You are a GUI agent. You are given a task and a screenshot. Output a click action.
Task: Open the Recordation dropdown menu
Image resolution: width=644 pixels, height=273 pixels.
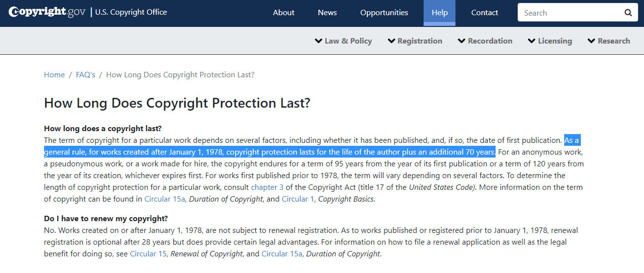click(x=485, y=41)
